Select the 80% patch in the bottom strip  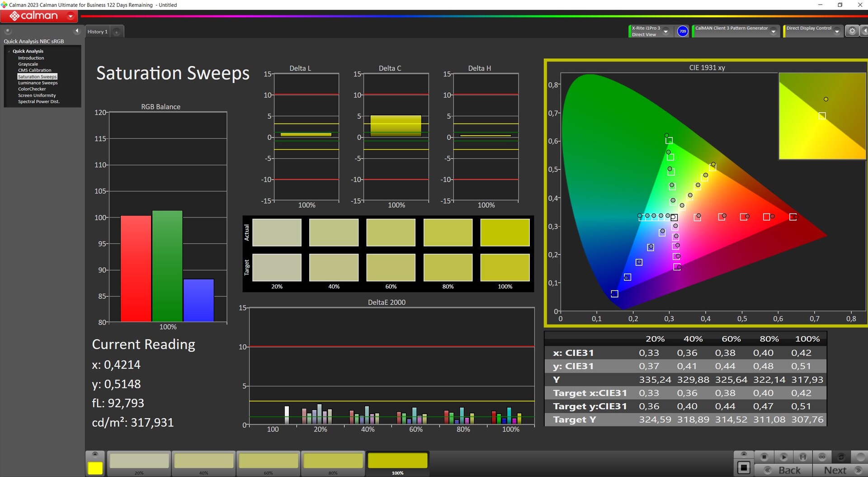[333, 463]
